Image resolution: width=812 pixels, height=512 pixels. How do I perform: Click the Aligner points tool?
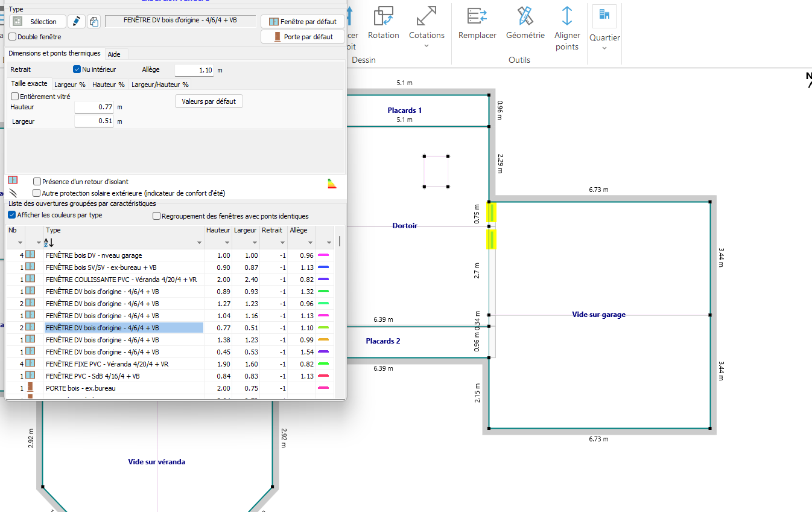pyautogui.click(x=566, y=16)
